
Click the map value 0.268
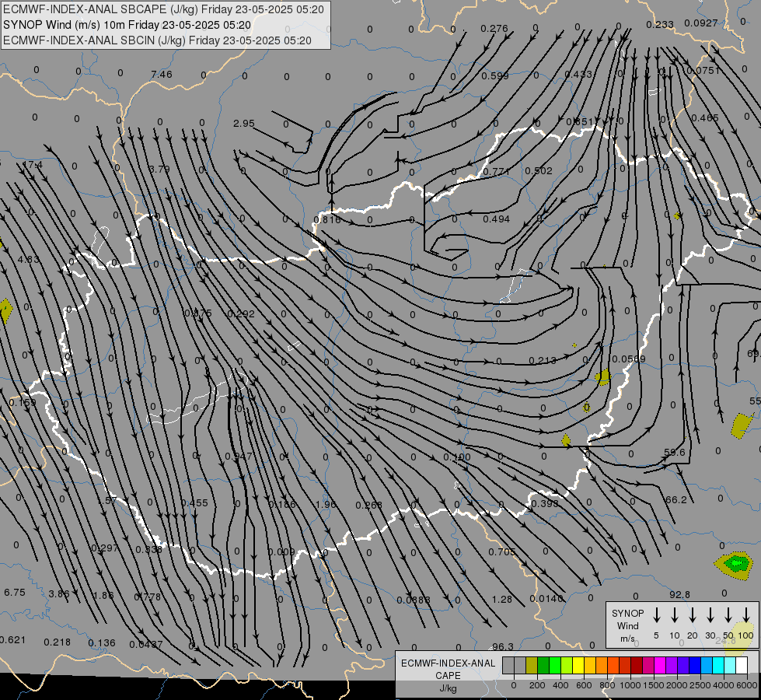[369, 506]
